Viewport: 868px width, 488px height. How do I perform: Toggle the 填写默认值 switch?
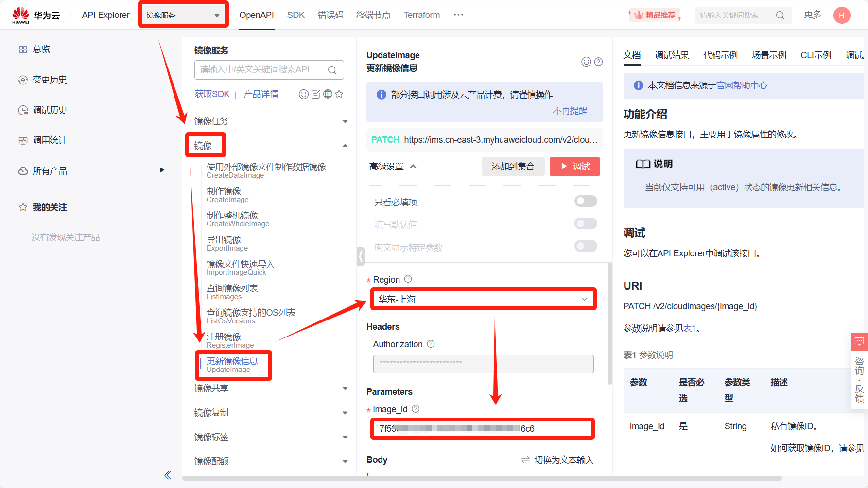(586, 224)
